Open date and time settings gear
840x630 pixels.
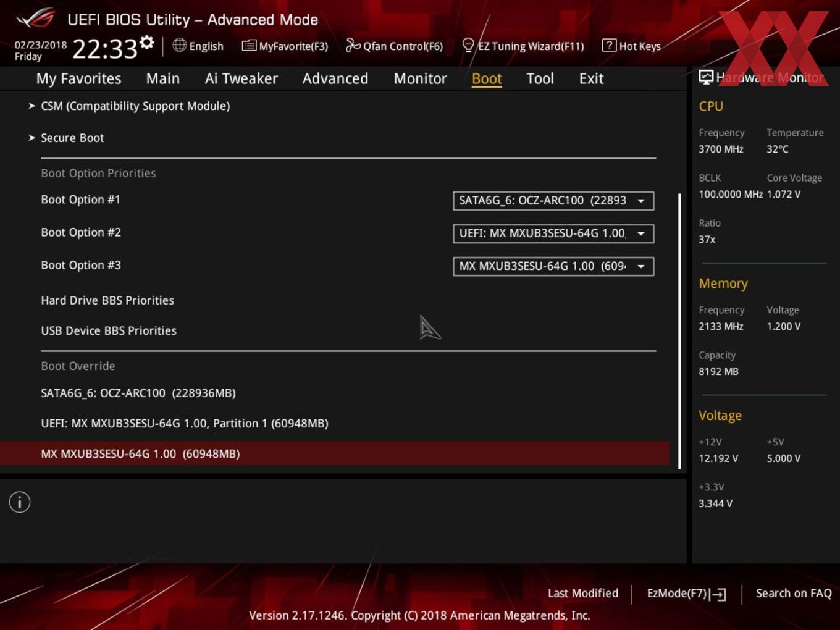click(x=147, y=42)
